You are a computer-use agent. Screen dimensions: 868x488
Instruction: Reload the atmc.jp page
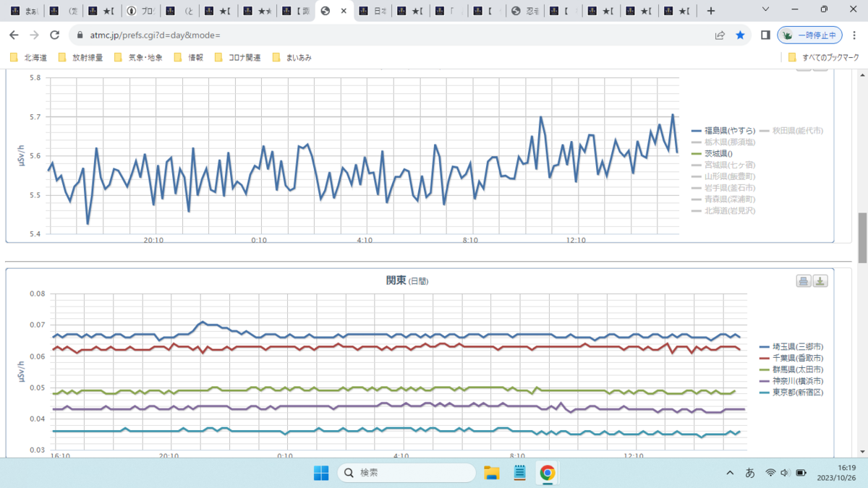[x=54, y=35]
